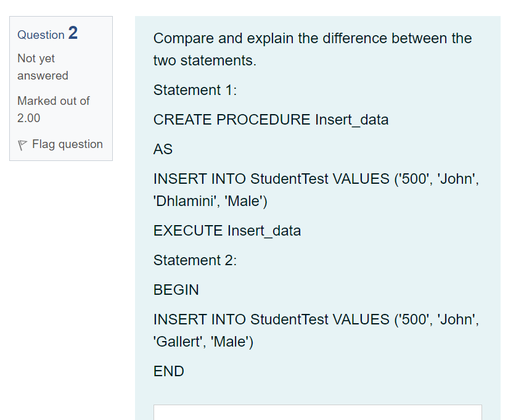Click the CREATE PROCEDURE Insert_data line

pos(271,120)
